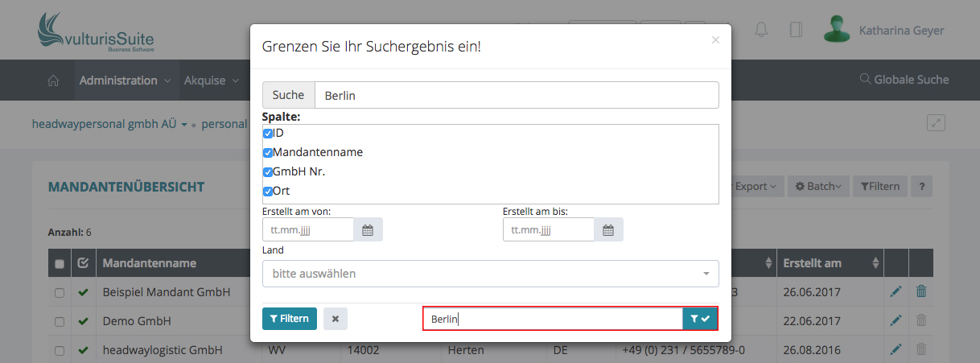Open the Administration menu
Image resolution: width=980 pixels, height=363 pixels.
click(125, 80)
